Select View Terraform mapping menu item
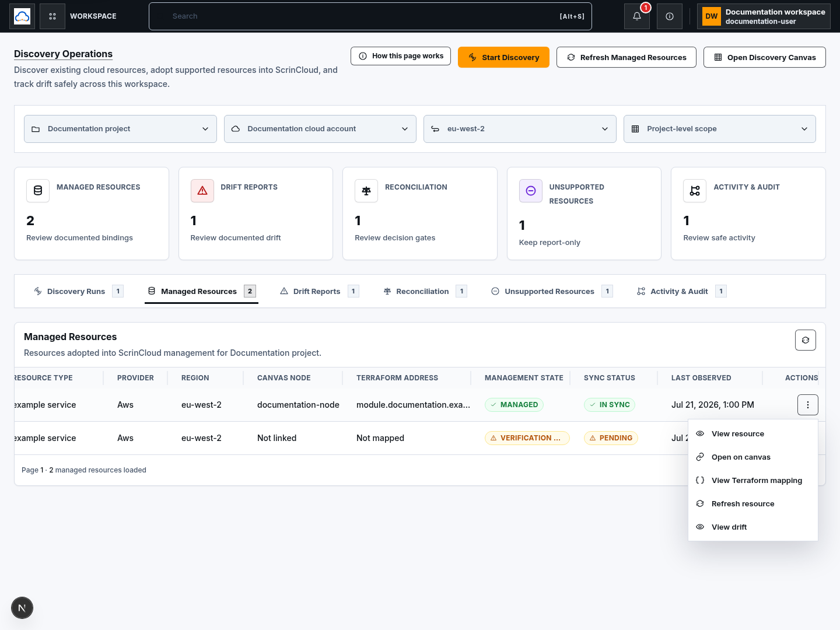This screenshot has height=630, width=840. pos(753,480)
